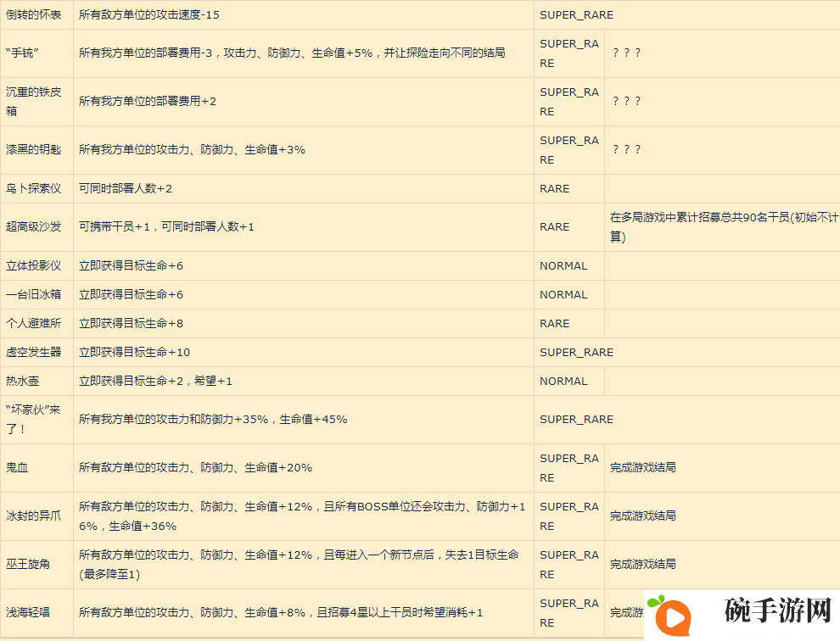Click the item name 超高级沙发
This screenshot has width=840, height=641.
point(33,227)
